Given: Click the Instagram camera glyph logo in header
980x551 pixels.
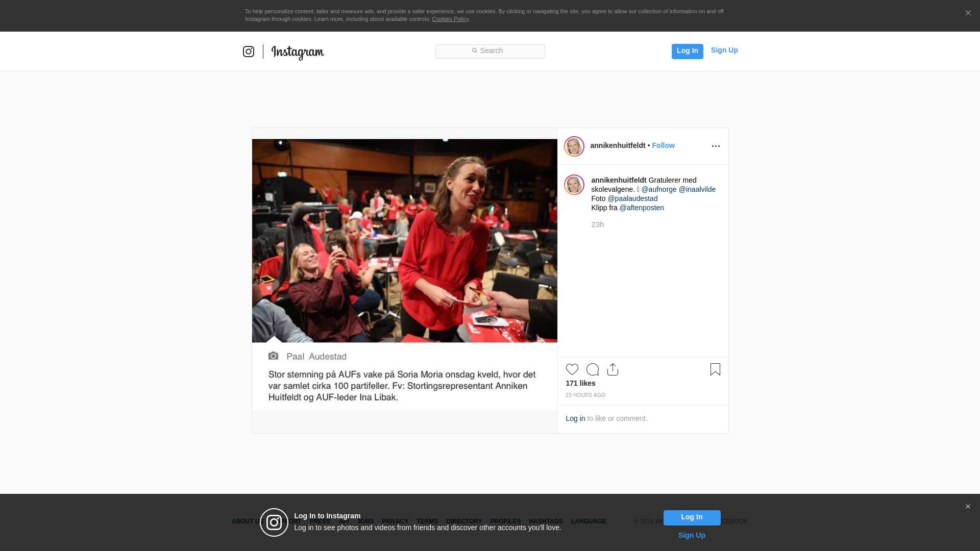Looking at the screenshot, I should (249, 52).
